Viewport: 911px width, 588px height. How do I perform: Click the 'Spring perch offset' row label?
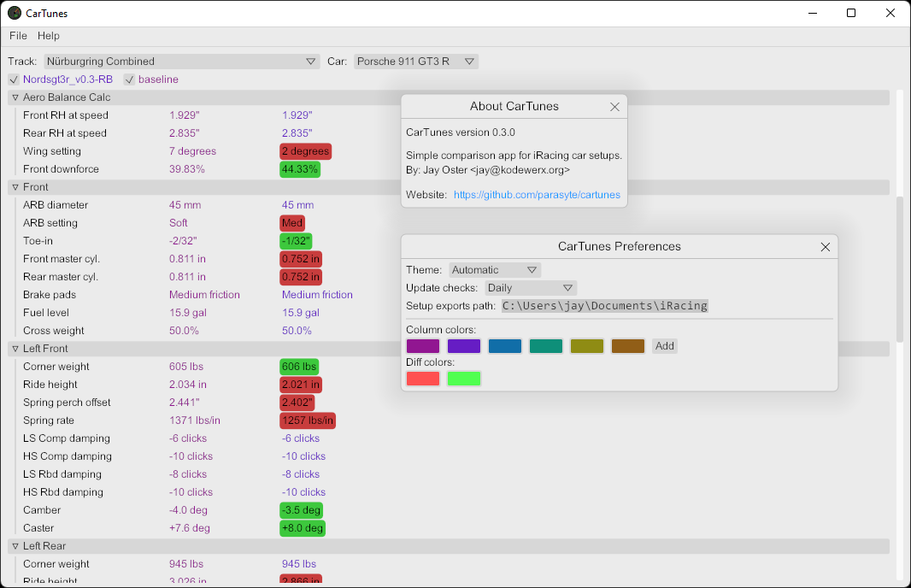coord(67,403)
